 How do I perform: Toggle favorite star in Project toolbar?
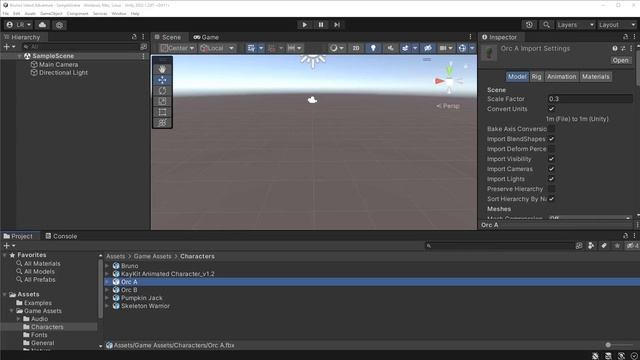coord(617,246)
